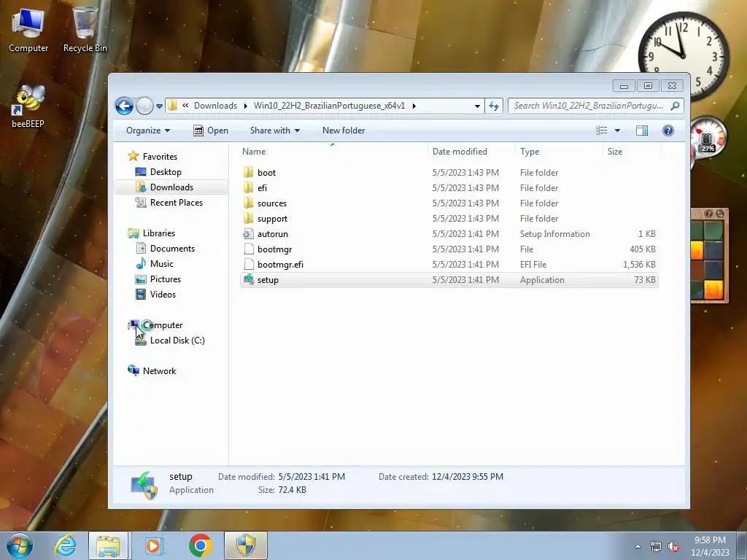Open Local Disk (C:) in navigation pane

pos(177,341)
